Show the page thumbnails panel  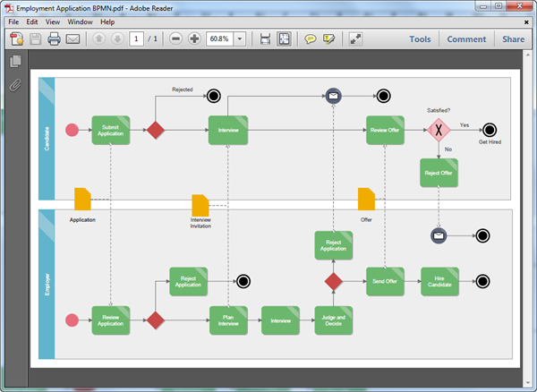pyautogui.click(x=15, y=62)
